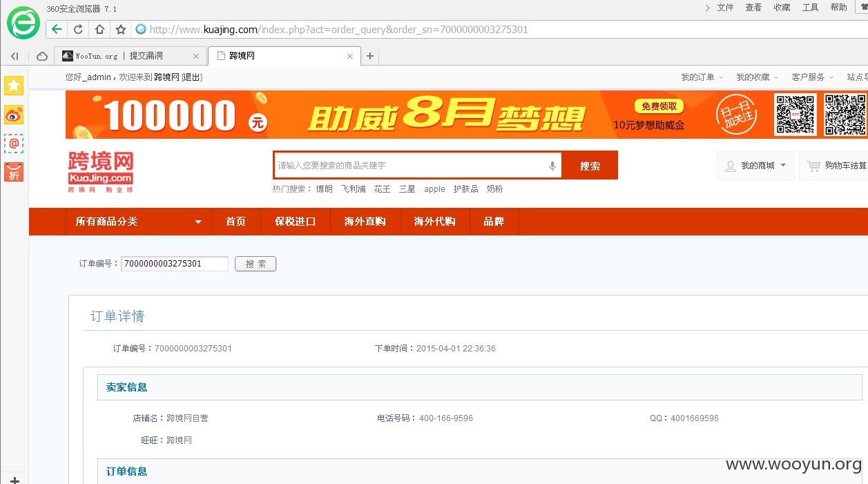Expand the 我的商城 dropdown
The image size is (868, 484).
point(756,166)
